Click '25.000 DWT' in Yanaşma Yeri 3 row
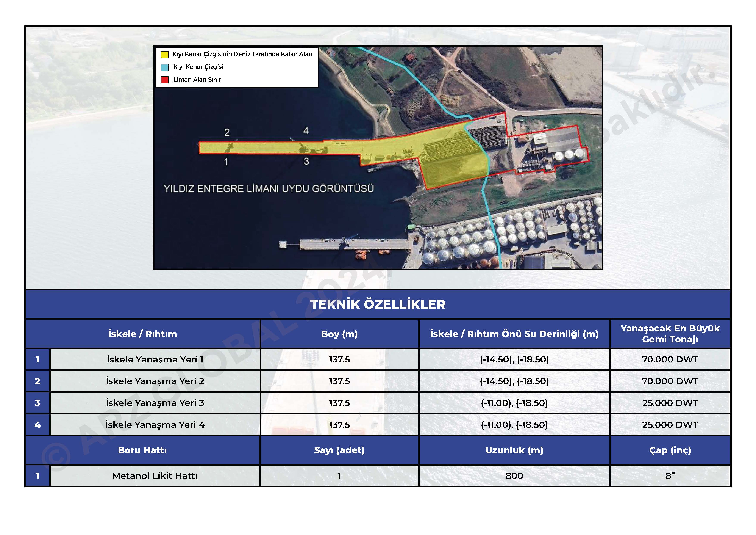This screenshot has height=535, width=756. point(670,403)
